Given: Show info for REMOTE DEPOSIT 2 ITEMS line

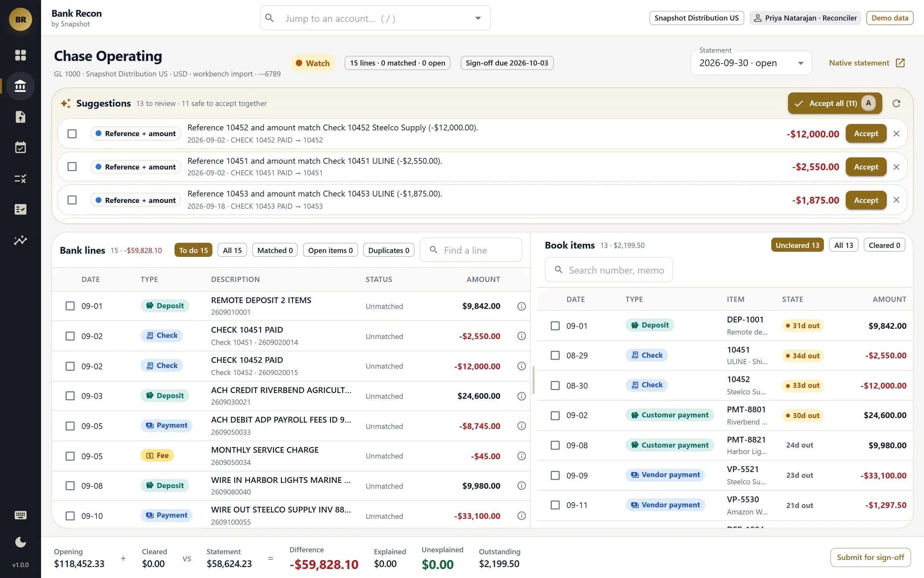Looking at the screenshot, I should [521, 306].
